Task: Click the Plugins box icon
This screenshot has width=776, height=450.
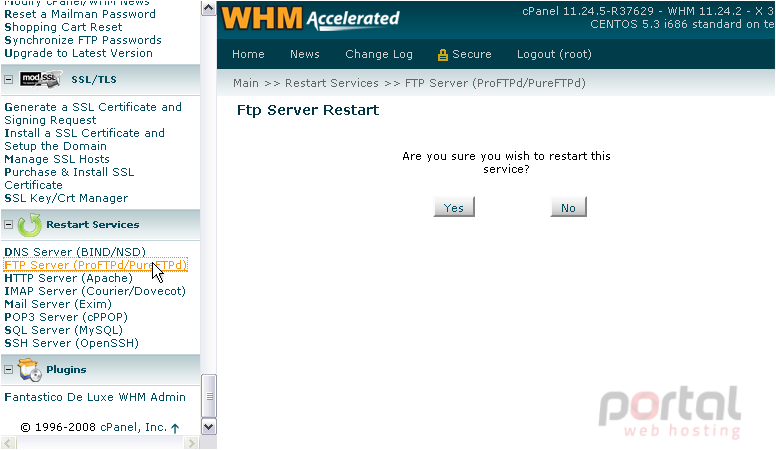Action: [29, 370]
